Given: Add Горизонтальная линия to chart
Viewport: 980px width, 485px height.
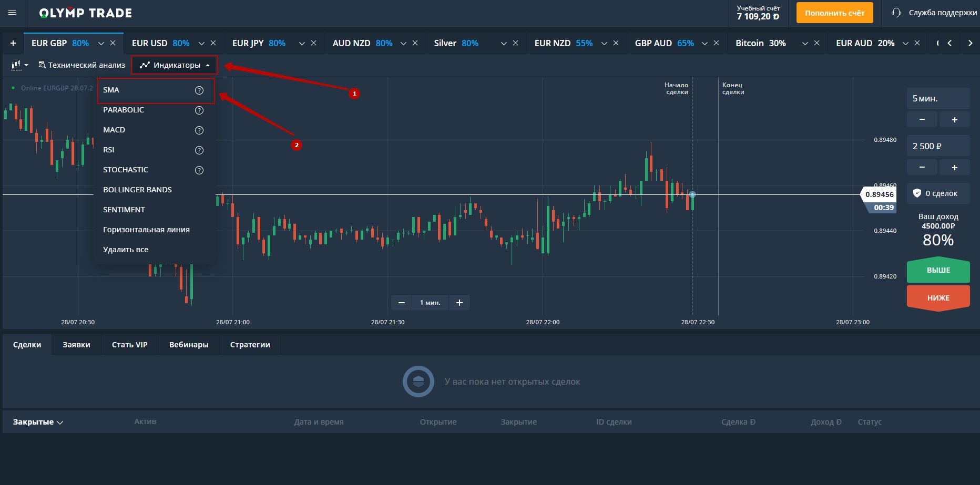Looking at the screenshot, I should tap(155, 230).
